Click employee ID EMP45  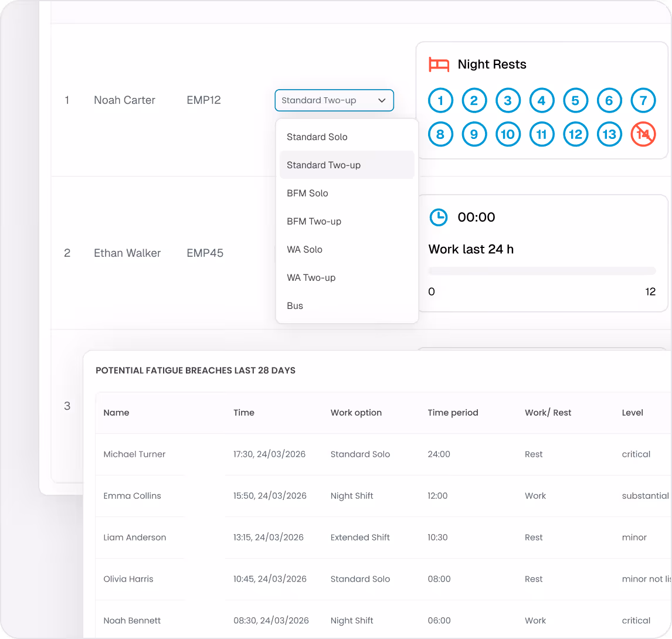click(205, 253)
